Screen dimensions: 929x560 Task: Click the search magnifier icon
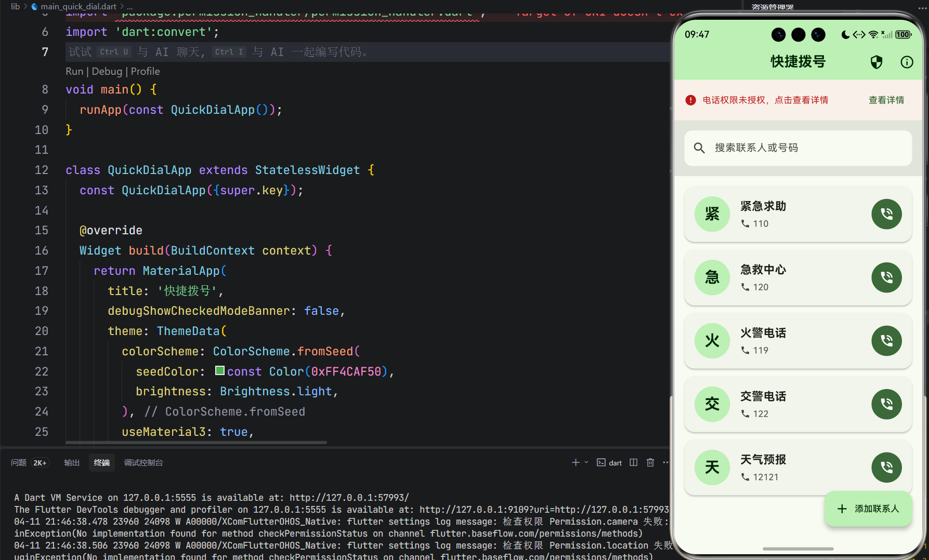coord(699,148)
